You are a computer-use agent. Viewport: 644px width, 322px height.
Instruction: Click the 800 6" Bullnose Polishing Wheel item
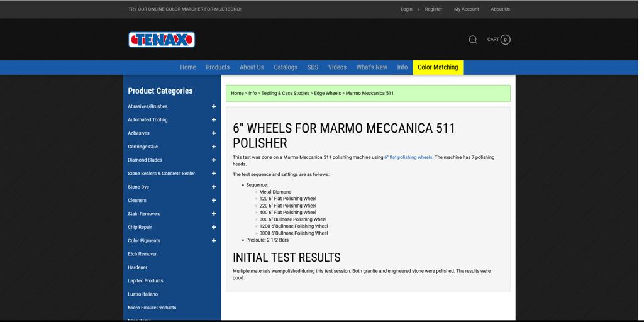pyautogui.click(x=293, y=219)
